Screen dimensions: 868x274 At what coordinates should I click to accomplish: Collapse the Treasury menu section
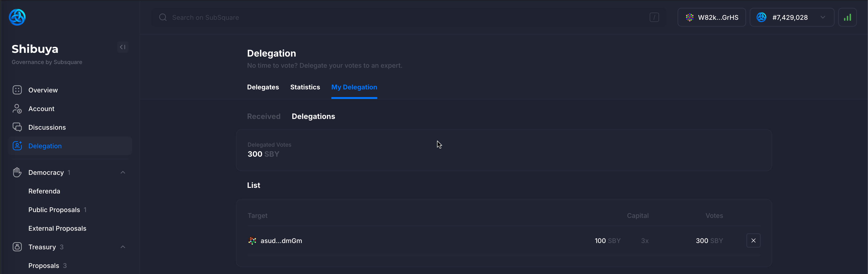123,247
